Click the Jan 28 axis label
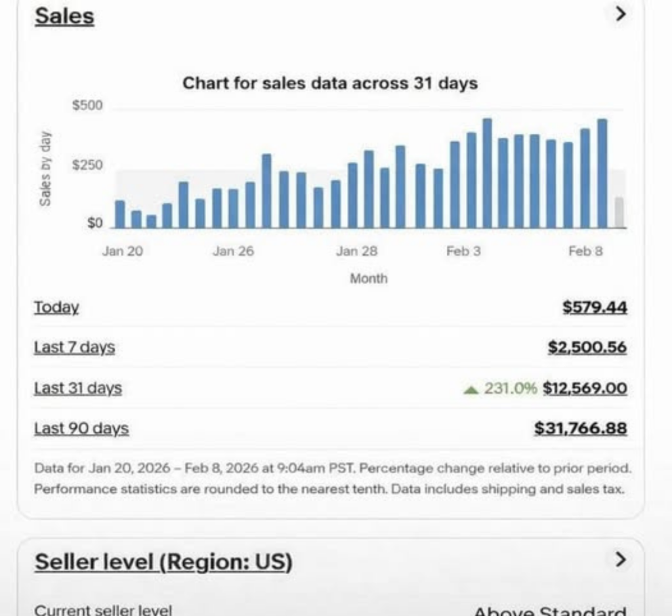This screenshot has width=672, height=616. point(356,251)
